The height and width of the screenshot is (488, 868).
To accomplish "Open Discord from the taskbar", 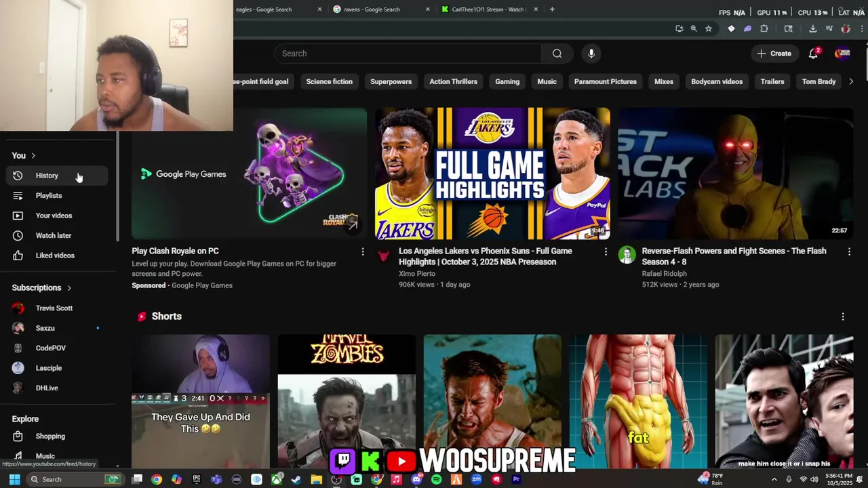I will click(416, 479).
